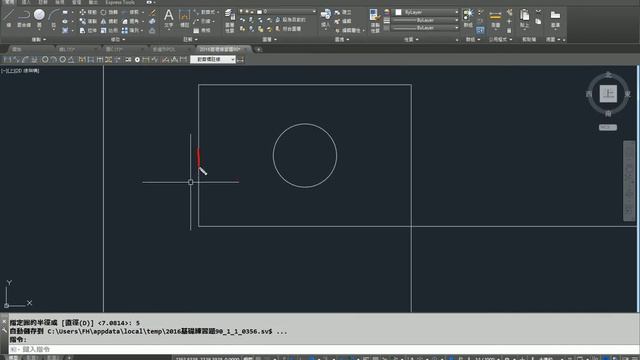
Task: Select the multiline Text tool
Action: click(x=168, y=18)
